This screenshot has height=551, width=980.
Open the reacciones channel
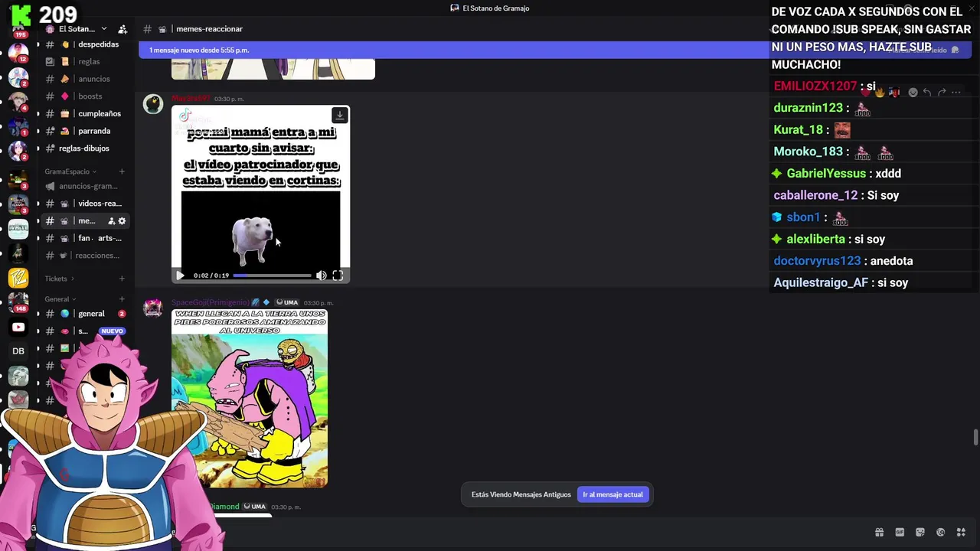pyautogui.click(x=84, y=256)
